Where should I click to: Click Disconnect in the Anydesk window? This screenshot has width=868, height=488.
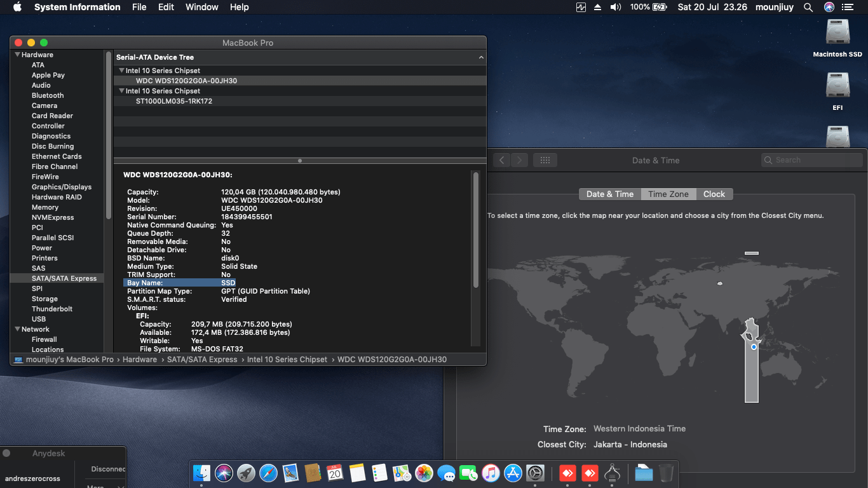tap(108, 469)
